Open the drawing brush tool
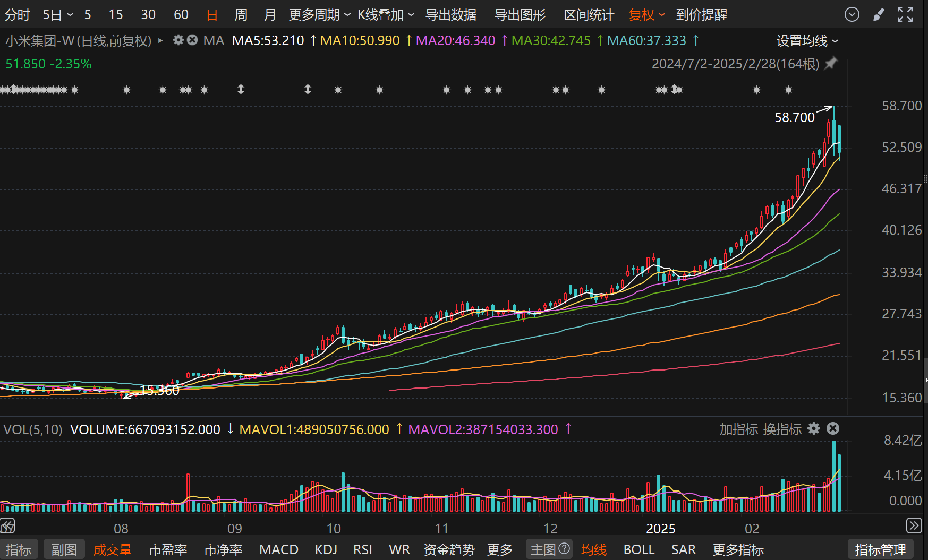 tap(879, 15)
